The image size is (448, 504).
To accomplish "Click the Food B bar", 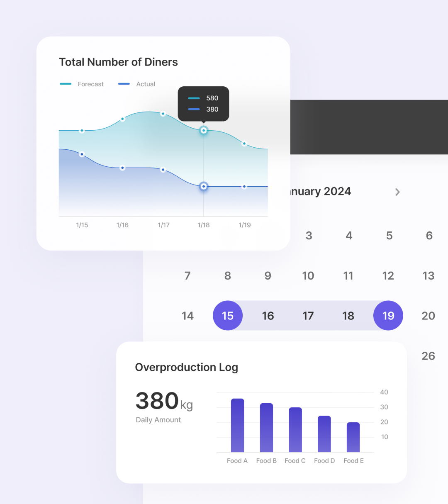I will point(266,427).
